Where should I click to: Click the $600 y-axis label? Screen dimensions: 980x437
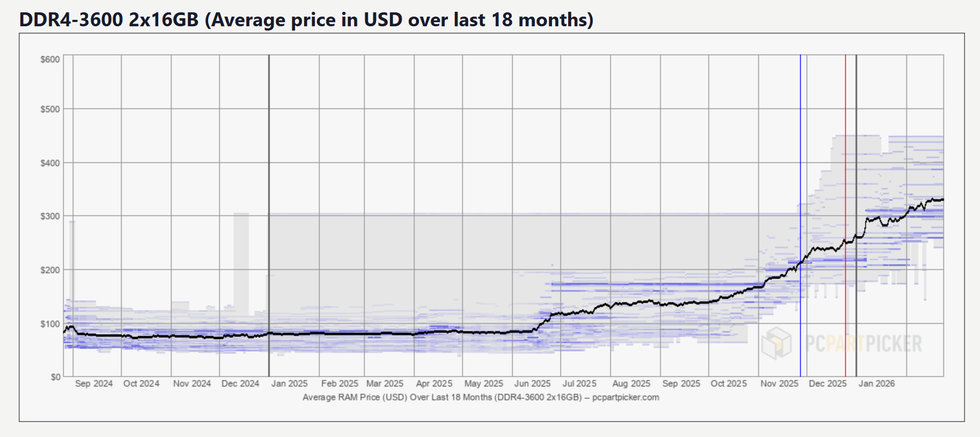pyautogui.click(x=50, y=60)
